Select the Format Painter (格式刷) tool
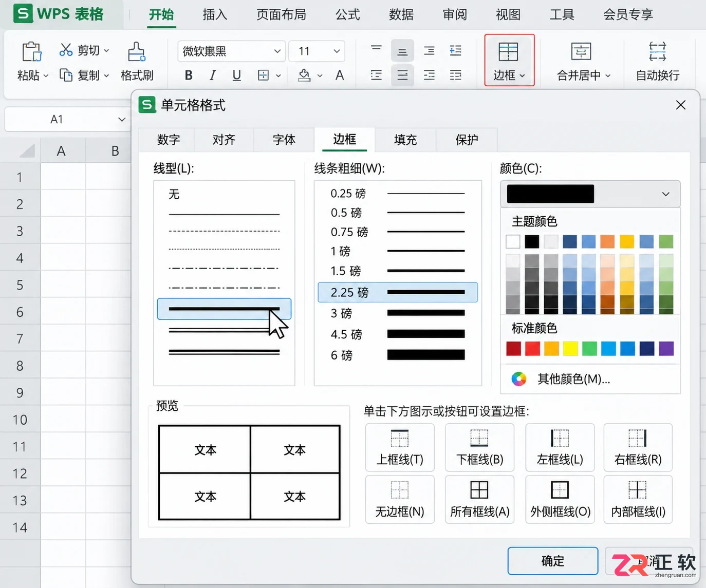This screenshot has width=706, height=588. click(x=137, y=62)
